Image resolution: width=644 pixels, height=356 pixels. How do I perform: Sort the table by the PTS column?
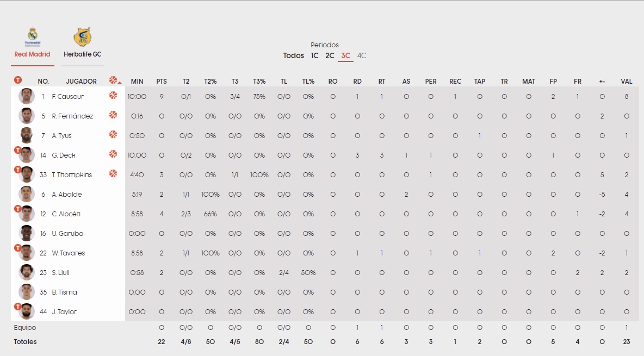point(162,82)
